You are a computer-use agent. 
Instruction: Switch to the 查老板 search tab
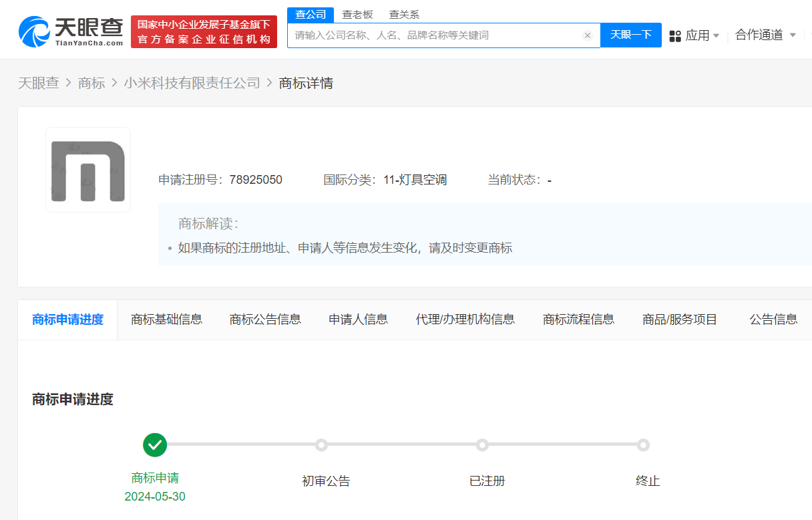click(359, 14)
